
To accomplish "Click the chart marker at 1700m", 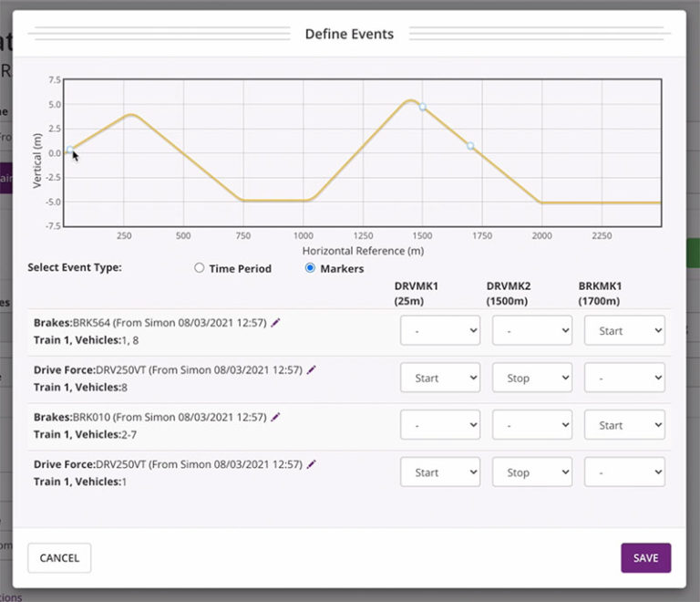I will [470, 146].
